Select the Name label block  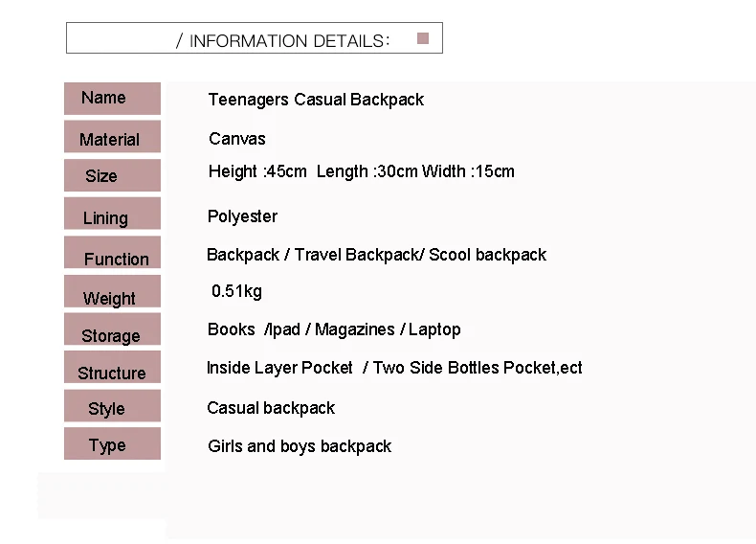(112, 99)
